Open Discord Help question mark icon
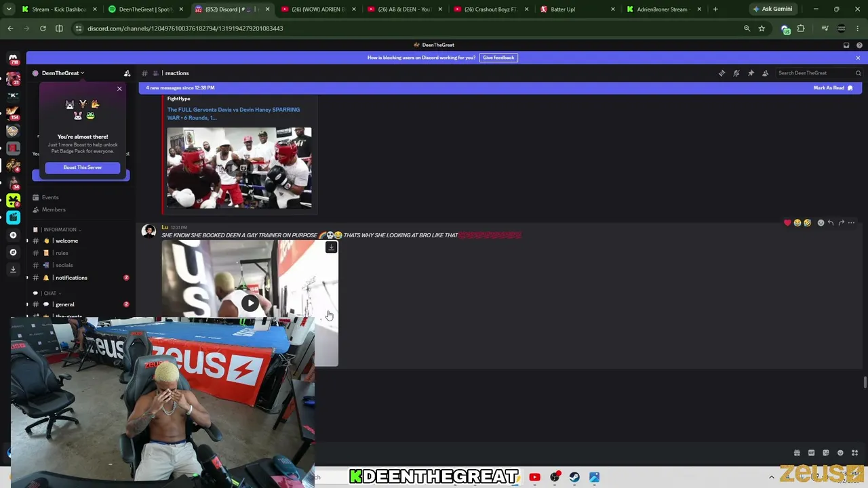The height and width of the screenshot is (488, 868). point(859,45)
